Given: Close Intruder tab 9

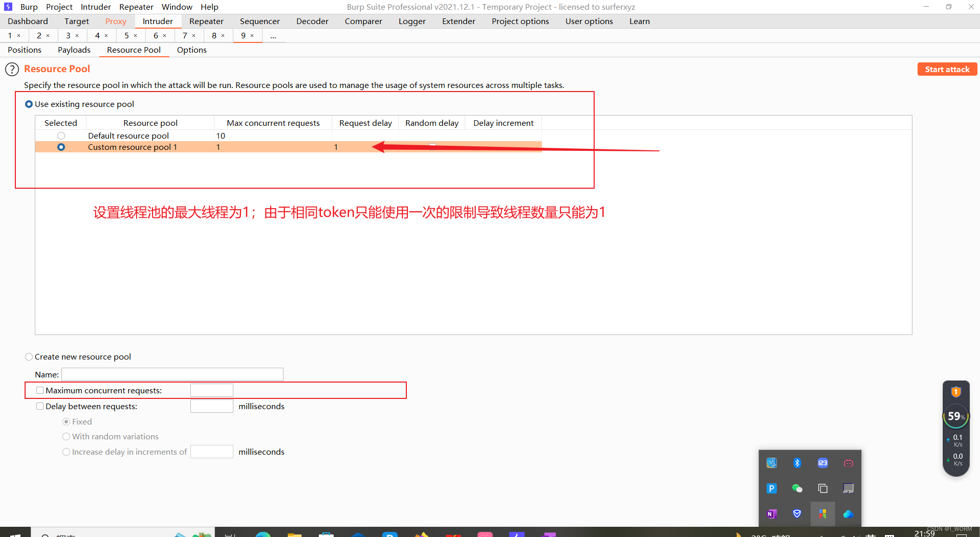Looking at the screenshot, I should [252, 36].
